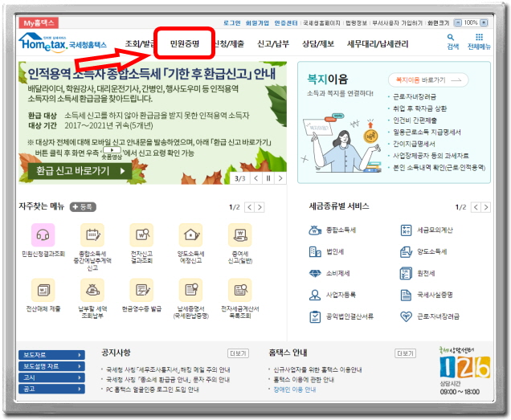Expand 보도설명 자료 sidebar item
Screen dimensions: 511x420
tap(51, 366)
